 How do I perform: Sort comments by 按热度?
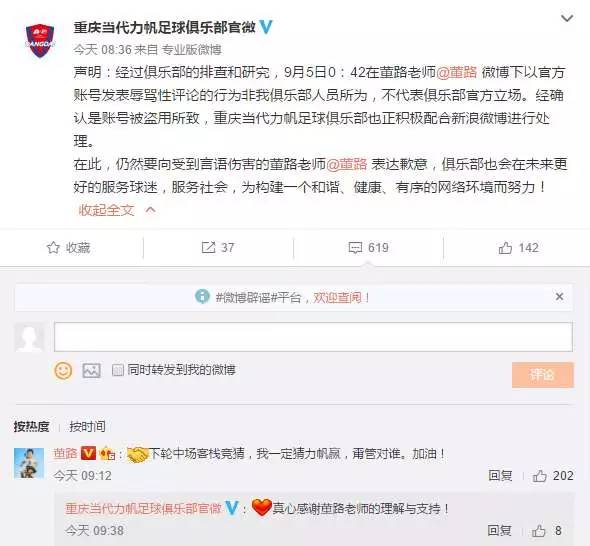[32, 426]
